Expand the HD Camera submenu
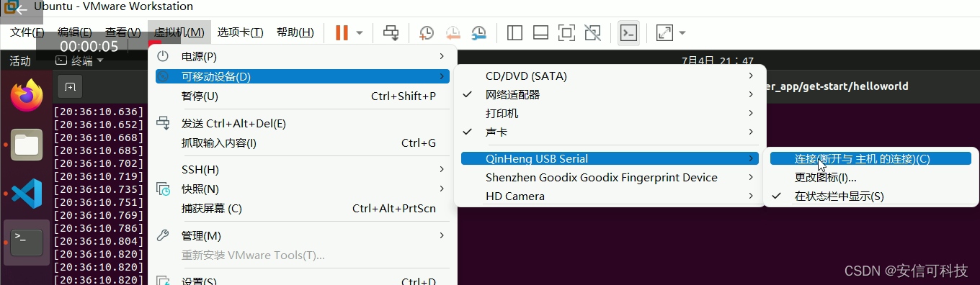Viewport: 980px width, 285px height. point(610,196)
